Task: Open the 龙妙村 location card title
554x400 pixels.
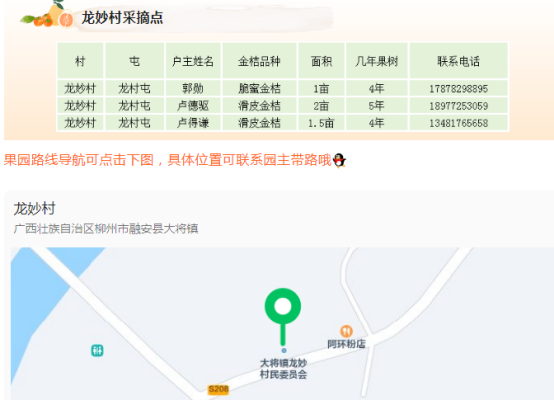Action: (34, 208)
